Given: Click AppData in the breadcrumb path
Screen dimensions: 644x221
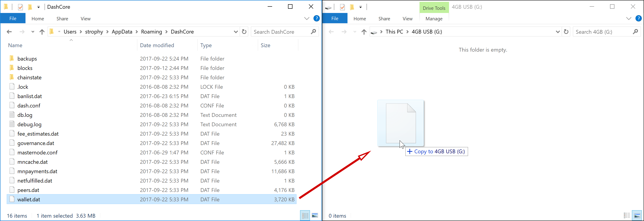Looking at the screenshot, I should tap(122, 32).
